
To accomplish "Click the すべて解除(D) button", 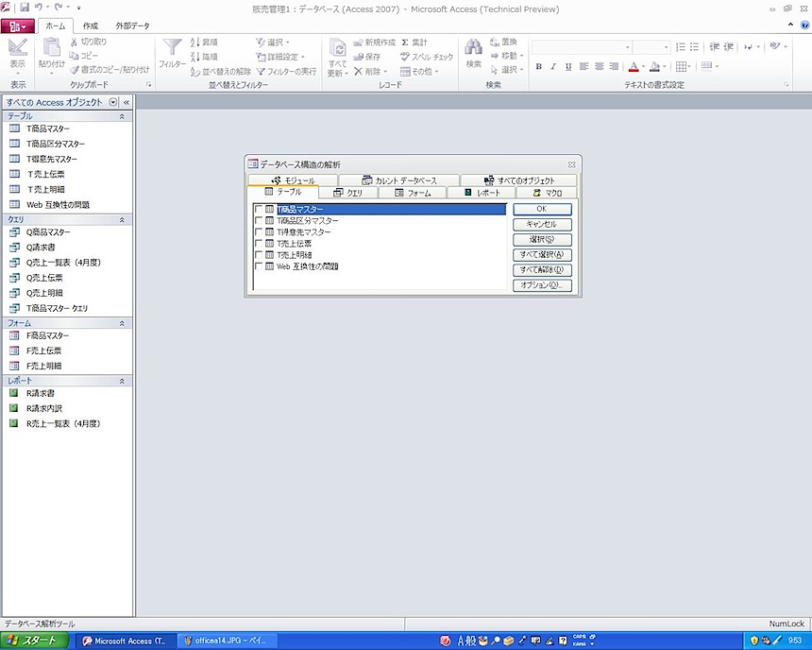I will [542, 269].
